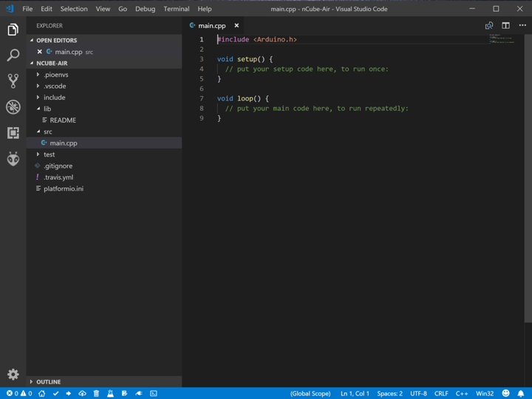Change encoding via UTF-8 in status bar
Image resolution: width=532 pixels, height=399 pixels.
[418, 394]
